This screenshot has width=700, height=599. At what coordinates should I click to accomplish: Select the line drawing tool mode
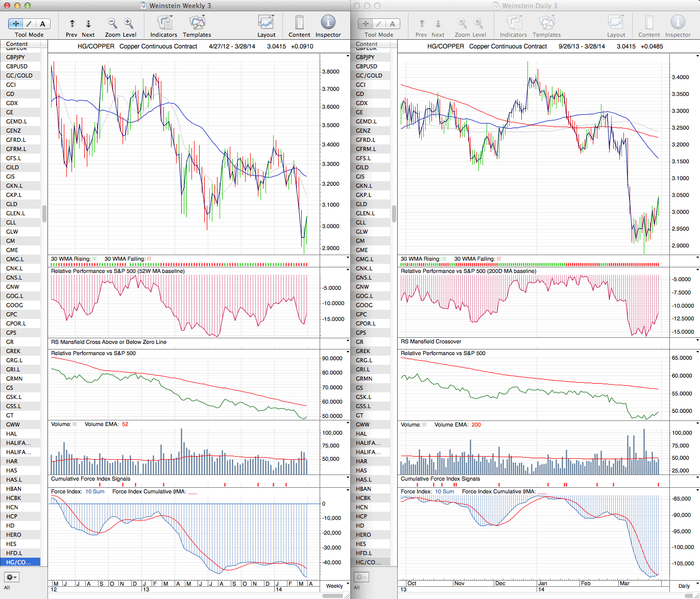(29, 24)
